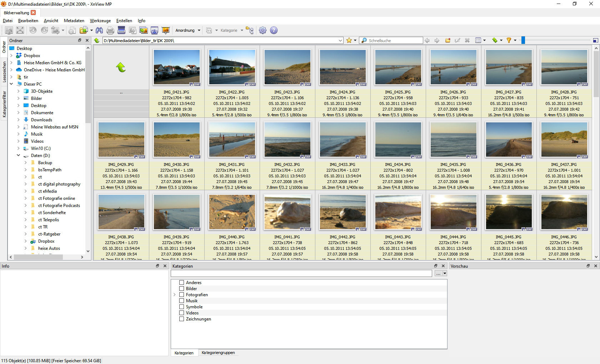
Task: Click the screen capture camera icon
Action: tap(154, 30)
